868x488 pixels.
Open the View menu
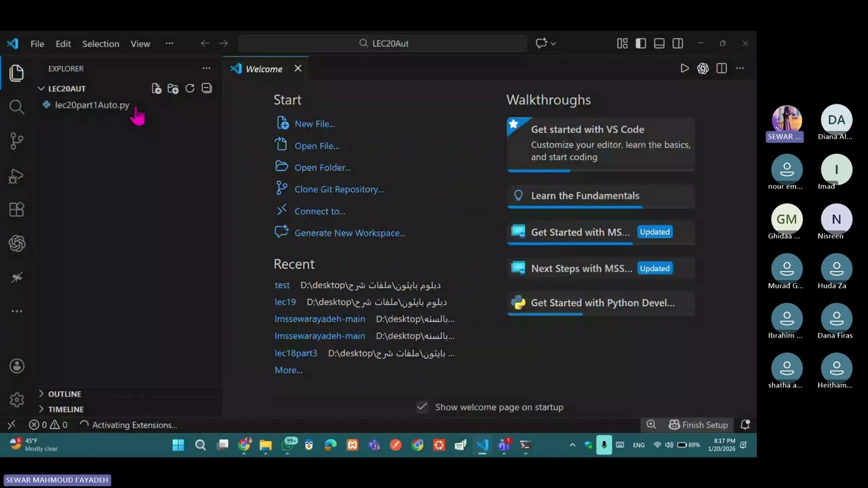click(140, 43)
